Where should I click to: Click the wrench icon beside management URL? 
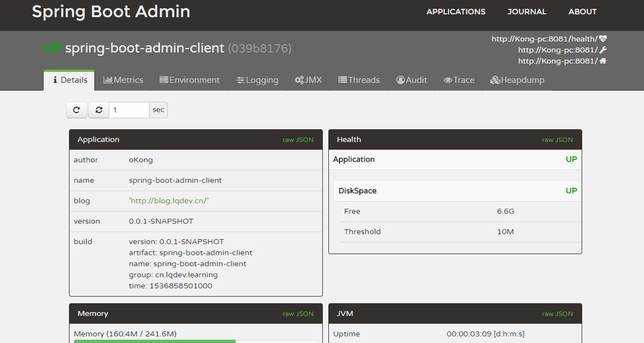click(603, 50)
